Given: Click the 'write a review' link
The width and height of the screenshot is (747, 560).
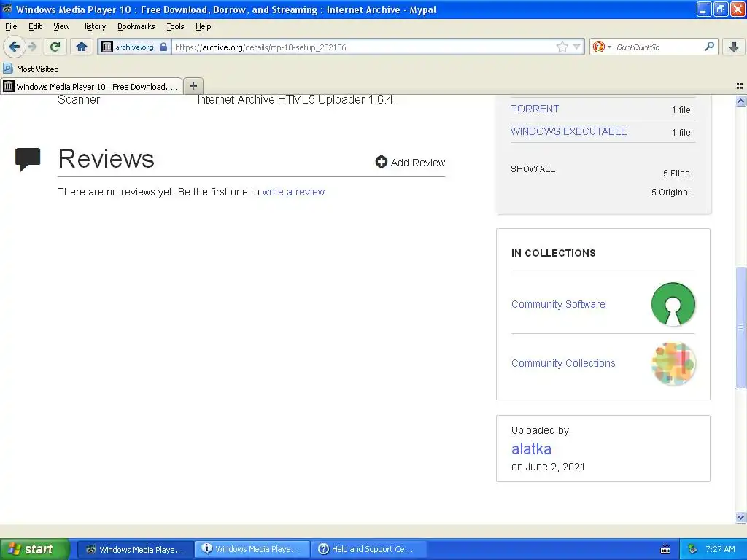Looking at the screenshot, I should [294, 192].
